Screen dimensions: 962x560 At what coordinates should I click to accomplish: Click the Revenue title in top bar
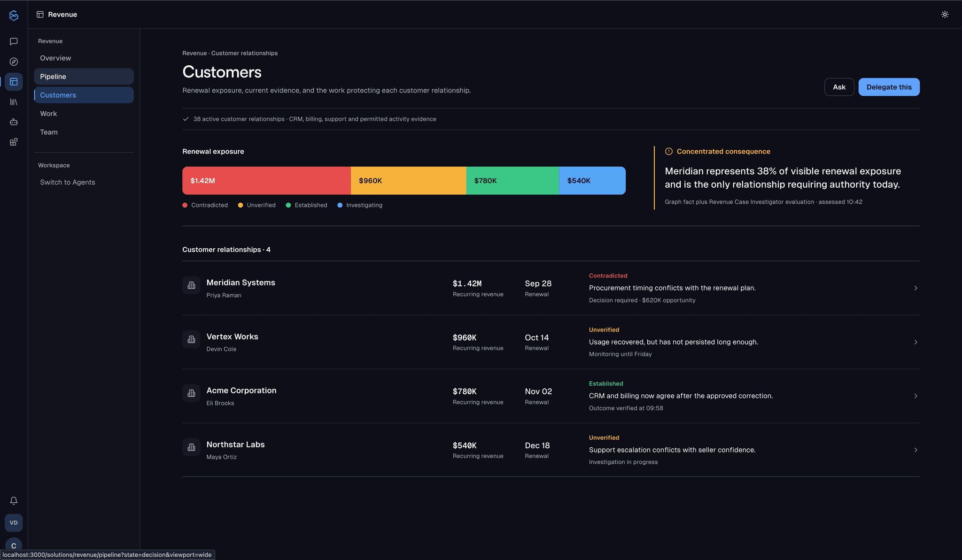pos(62,15)
